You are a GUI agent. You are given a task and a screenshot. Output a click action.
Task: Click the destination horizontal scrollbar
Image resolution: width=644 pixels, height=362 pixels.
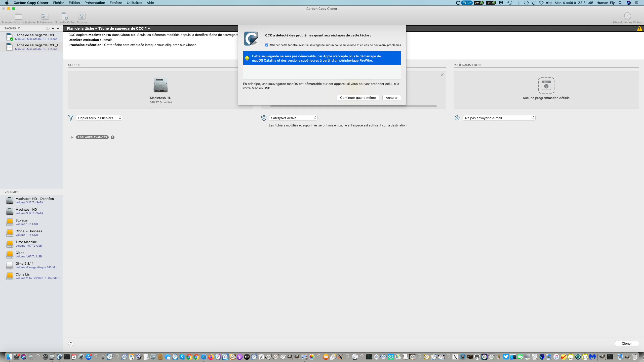pyautogui.click(x=353, y=106)
